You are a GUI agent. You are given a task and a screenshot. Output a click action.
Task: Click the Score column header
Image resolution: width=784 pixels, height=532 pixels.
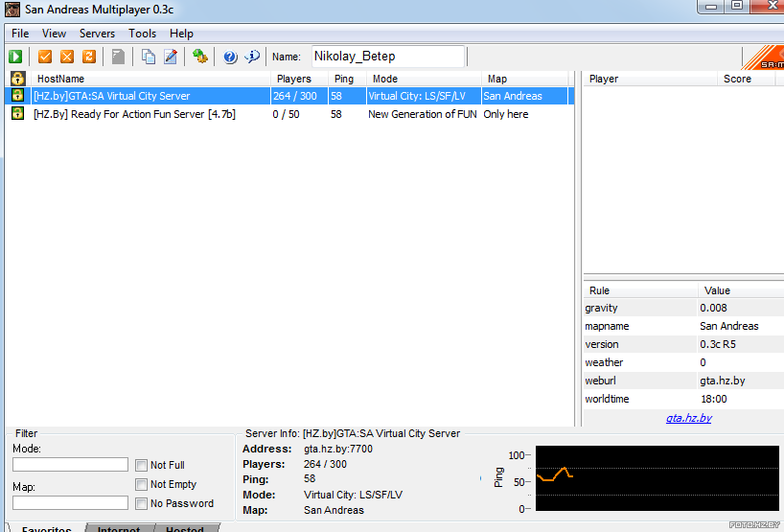pos(746,79)
